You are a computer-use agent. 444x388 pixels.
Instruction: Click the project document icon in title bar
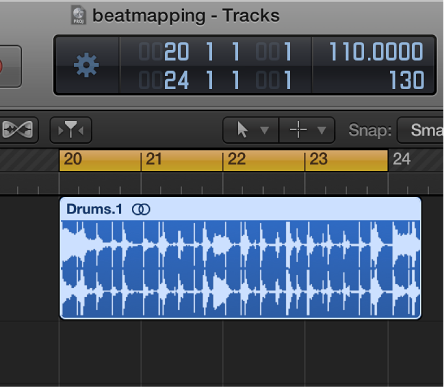point(78,15)
